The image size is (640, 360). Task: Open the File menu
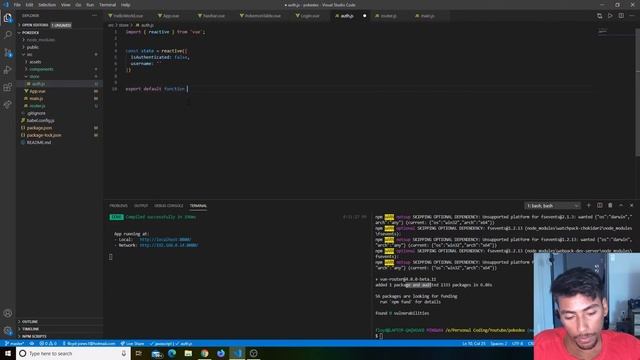pos(17,5)
